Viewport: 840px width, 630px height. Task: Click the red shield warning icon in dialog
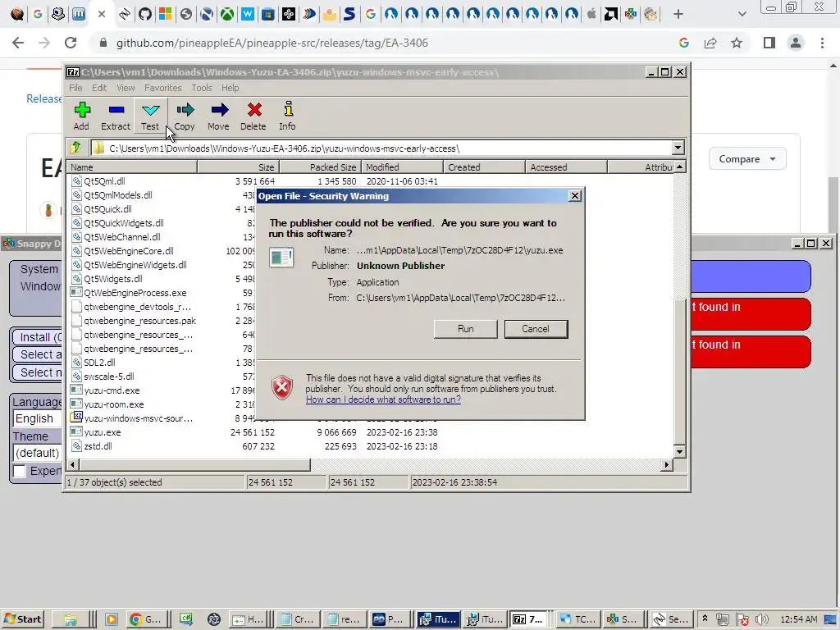tap(282, 387)
